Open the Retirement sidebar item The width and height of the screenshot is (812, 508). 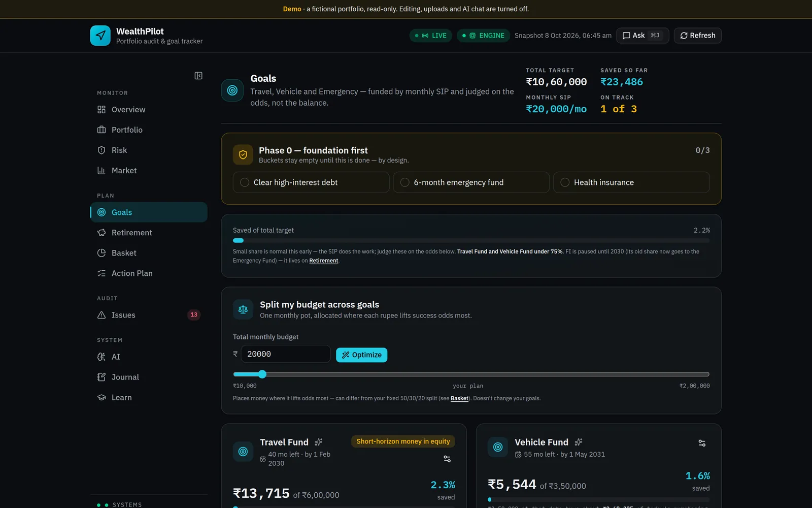[x=149, y=233]
